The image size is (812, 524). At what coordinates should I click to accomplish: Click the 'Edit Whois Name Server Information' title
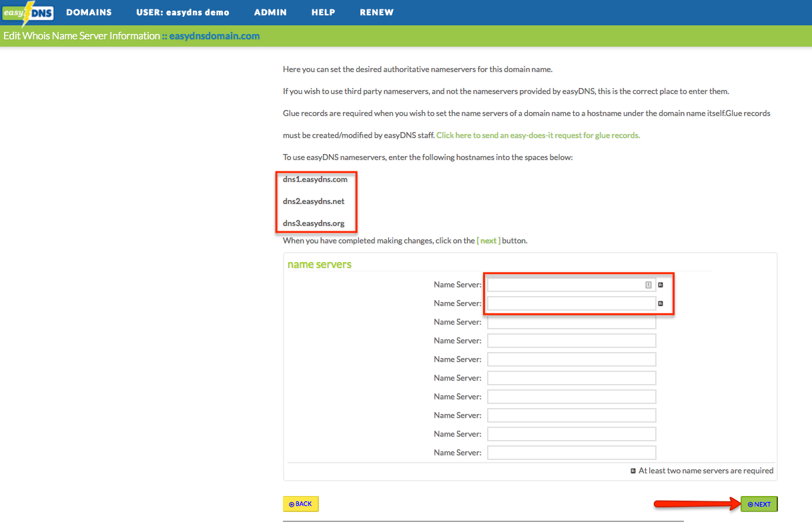pyautogui.click(x=81, y=36)
